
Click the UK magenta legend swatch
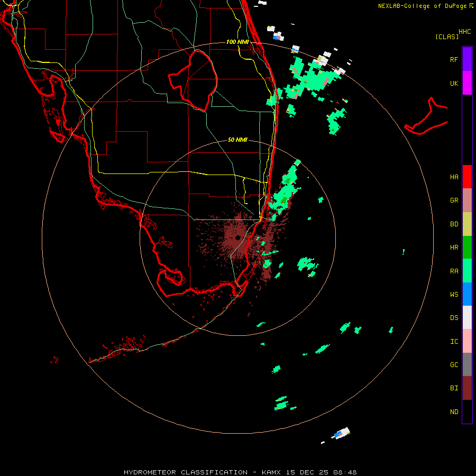coord(467,83)
